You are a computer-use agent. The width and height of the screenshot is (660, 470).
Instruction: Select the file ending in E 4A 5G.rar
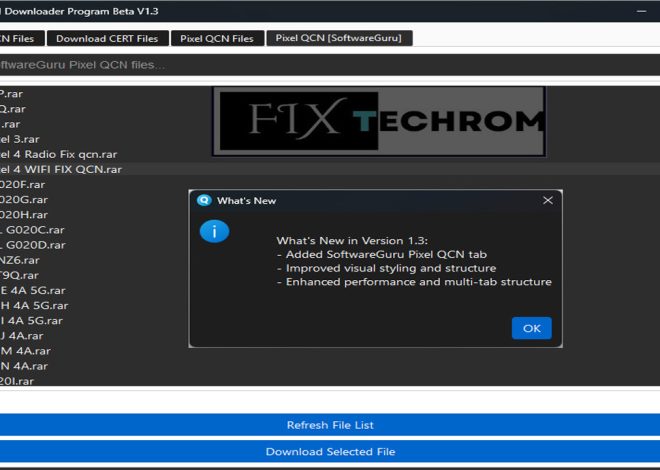(33, 291)
